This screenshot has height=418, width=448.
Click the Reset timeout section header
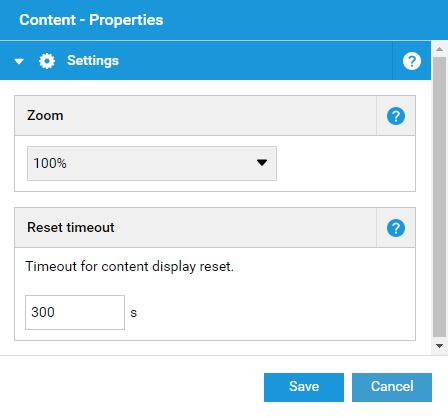point(195,228)
